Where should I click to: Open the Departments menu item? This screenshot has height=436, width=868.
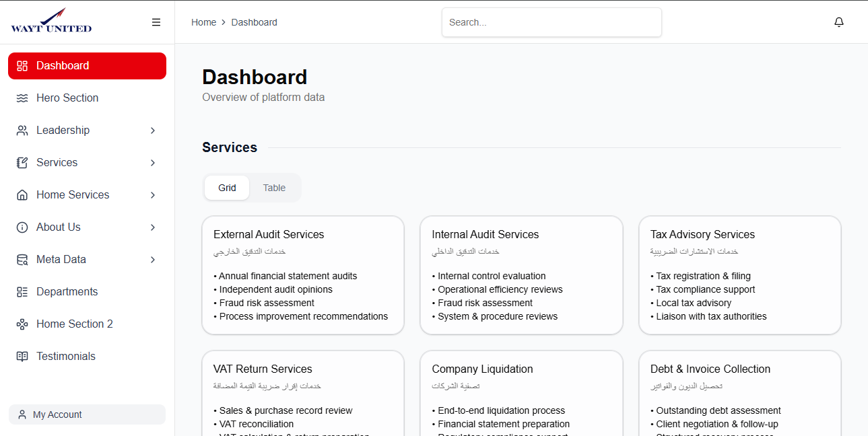[x=87, y=292]
